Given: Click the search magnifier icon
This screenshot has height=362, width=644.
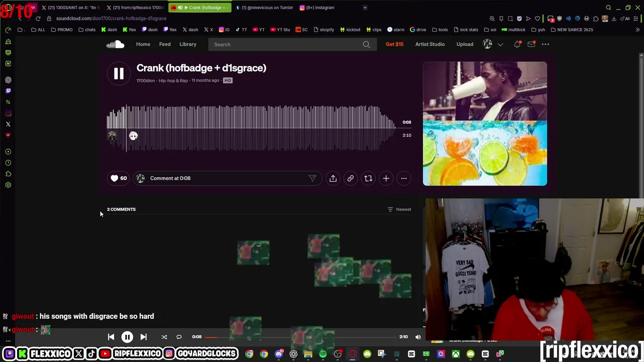Looking at the screenshot, I should point(366,44).
